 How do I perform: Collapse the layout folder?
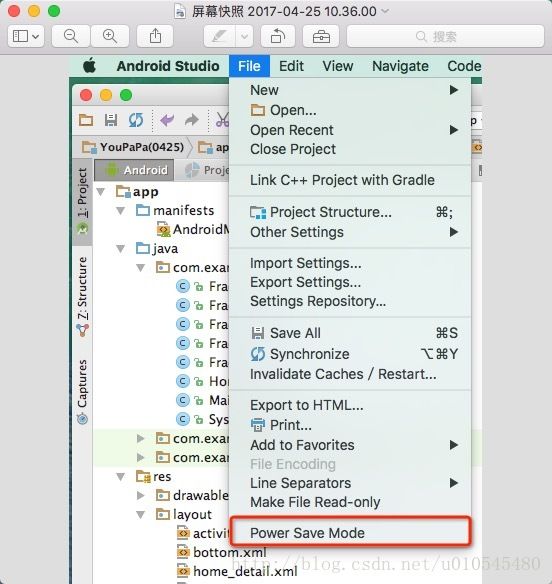pos(140,515)
